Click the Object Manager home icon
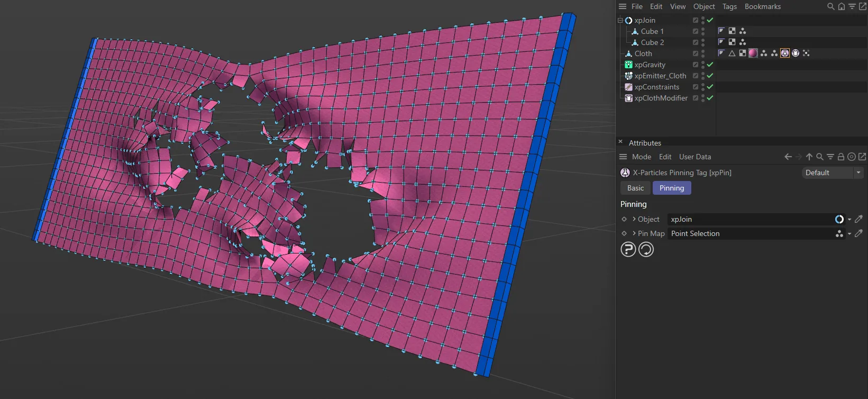The width and height of the screenshot is (868, 399). (x=841, y=7)
